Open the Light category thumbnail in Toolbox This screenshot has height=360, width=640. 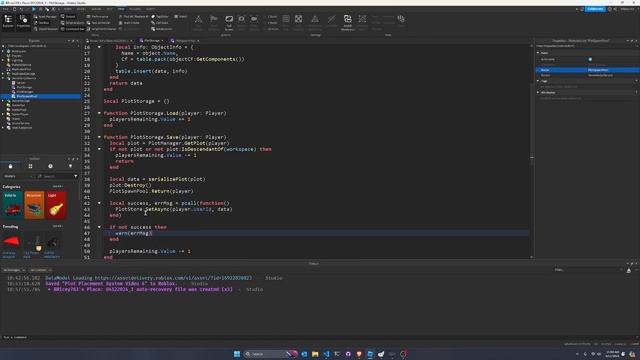coord(56,205)
